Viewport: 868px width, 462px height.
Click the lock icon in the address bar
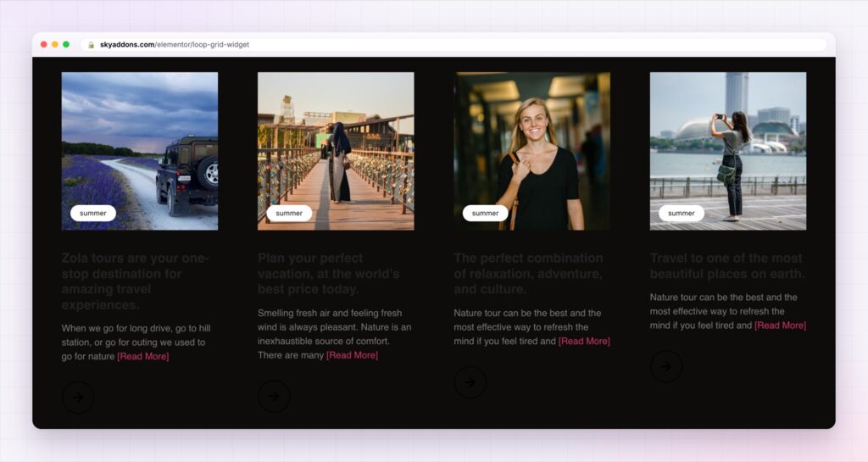pos(91,45)
